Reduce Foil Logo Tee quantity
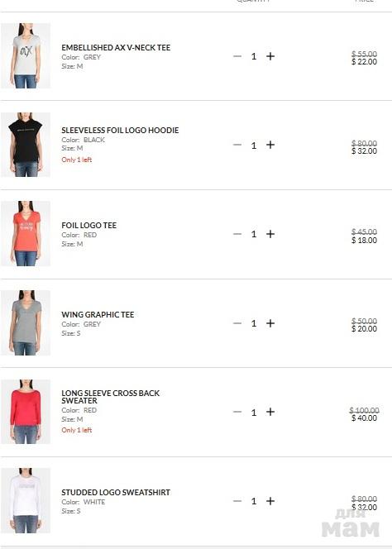 point(237,234)
